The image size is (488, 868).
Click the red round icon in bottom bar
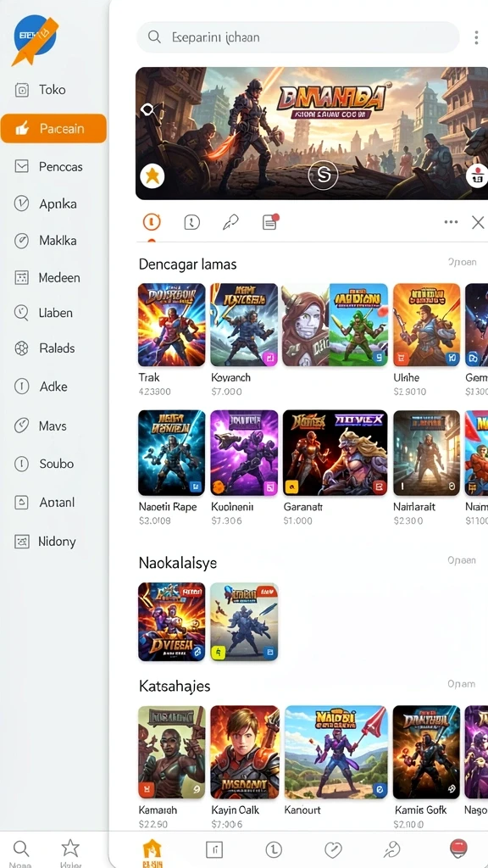point(458,849)
